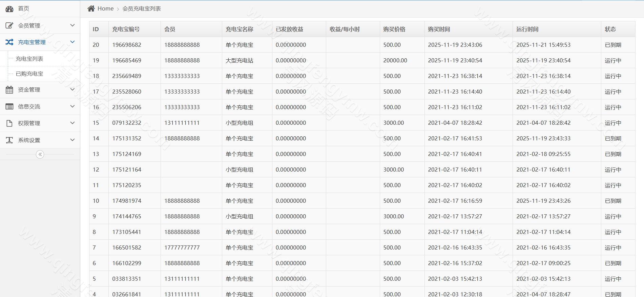Select charger number 196698682
This screenshot has height=297, width=644.
pos(127,45)
